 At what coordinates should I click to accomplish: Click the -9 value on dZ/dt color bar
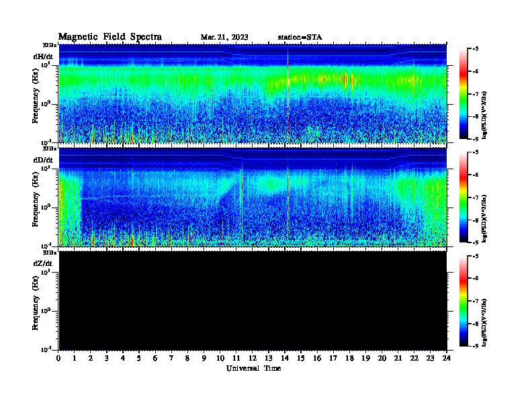pyautogui.click(x=476, y=346)
